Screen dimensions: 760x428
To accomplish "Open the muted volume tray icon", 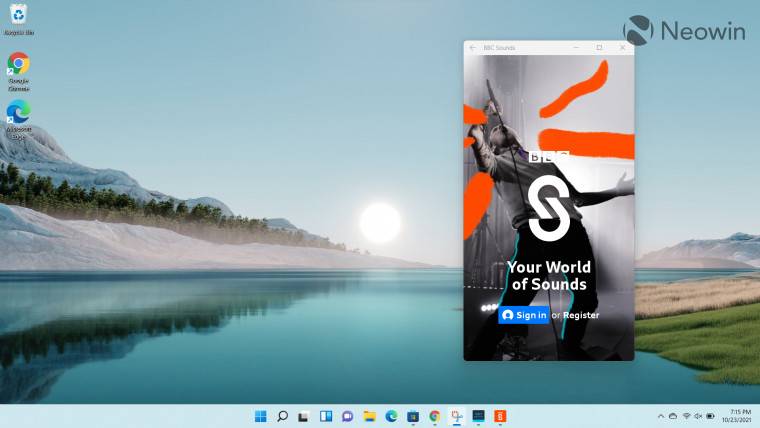I will click(x=698, y=416).
